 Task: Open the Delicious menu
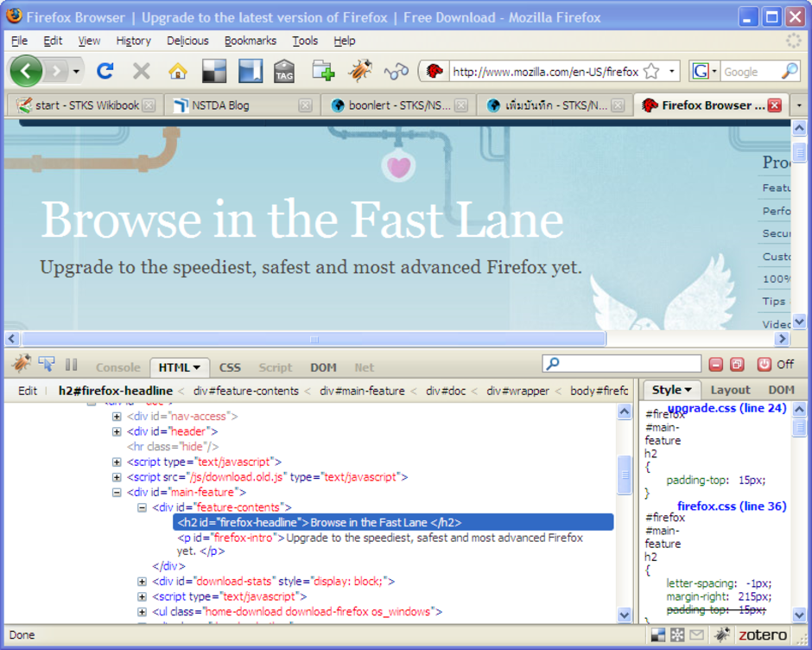coord(187,41)
